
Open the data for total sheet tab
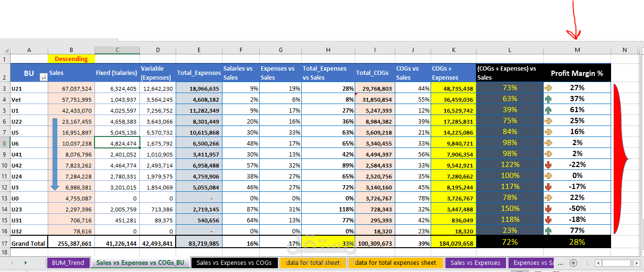click(x=313, y=262)
